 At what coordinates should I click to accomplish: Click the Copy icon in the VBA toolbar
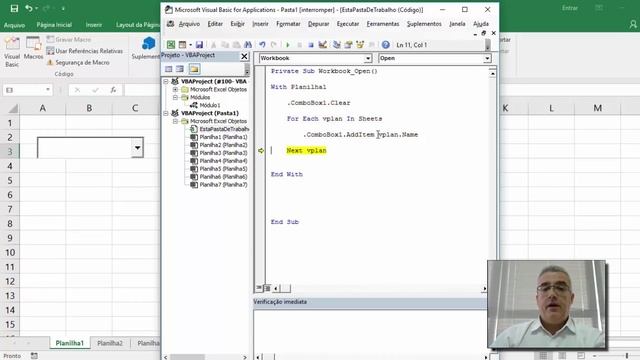225,44
